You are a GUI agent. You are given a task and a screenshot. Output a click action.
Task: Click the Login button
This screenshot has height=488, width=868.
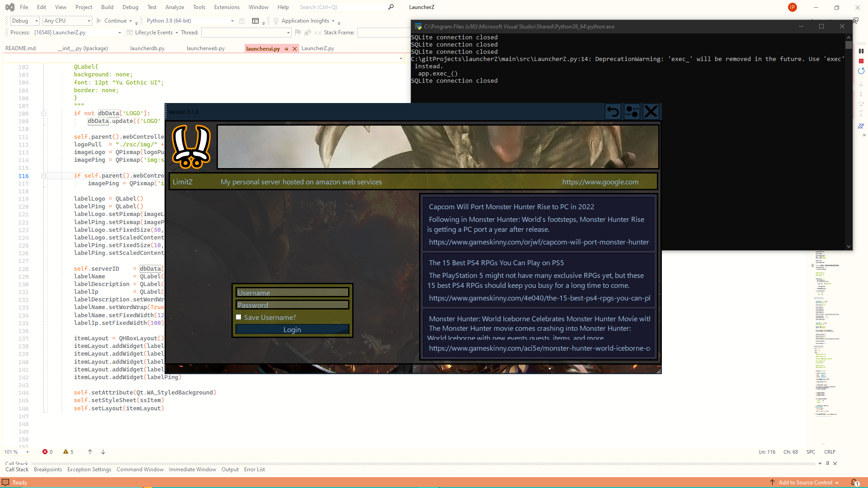click(x=292, y=329)
